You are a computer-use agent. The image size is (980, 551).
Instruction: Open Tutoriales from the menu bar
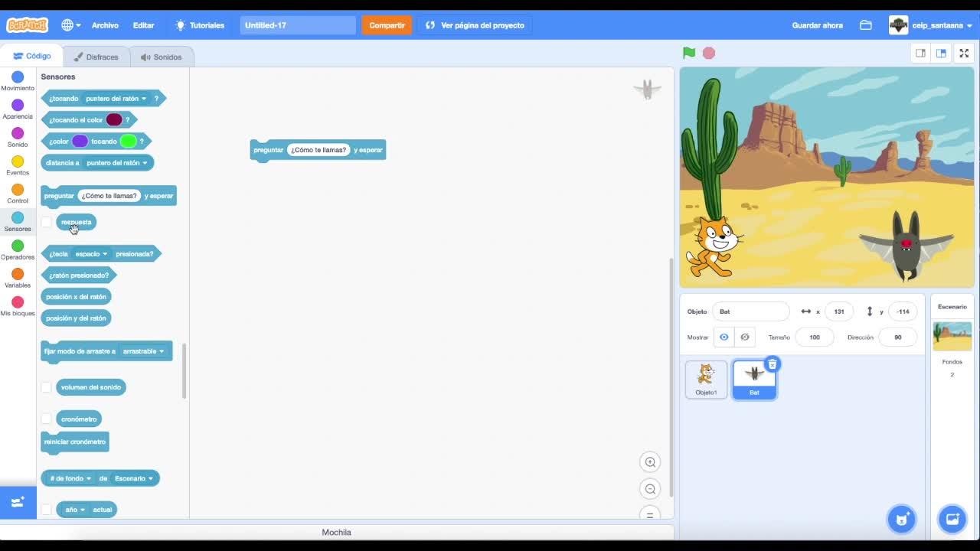199,25
